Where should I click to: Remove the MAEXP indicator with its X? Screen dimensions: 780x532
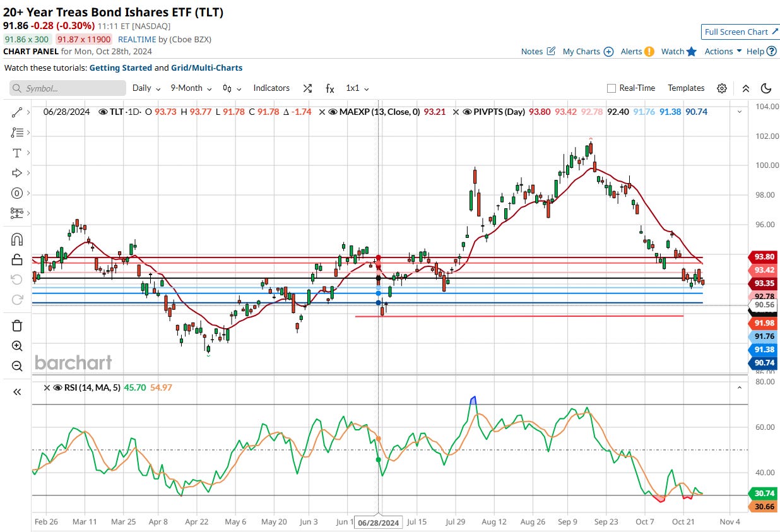(322, 112)
